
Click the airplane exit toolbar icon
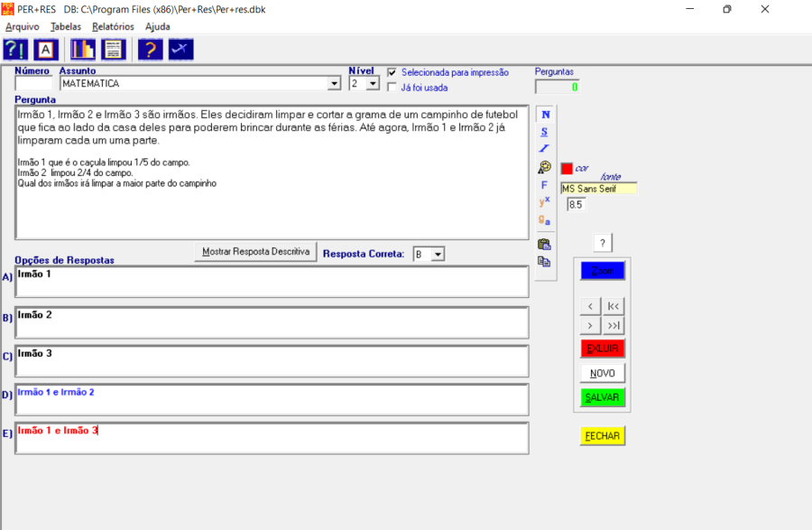point(180,50)
